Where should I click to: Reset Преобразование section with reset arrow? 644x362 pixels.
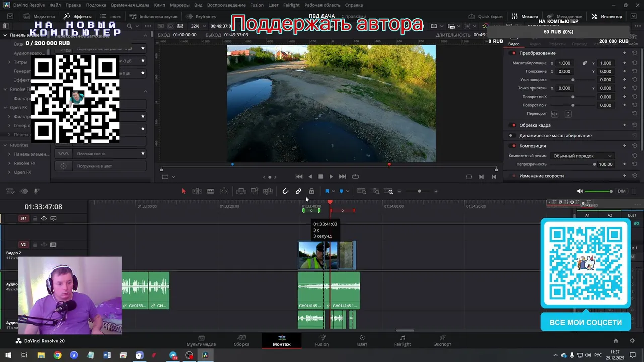(635, 53)
